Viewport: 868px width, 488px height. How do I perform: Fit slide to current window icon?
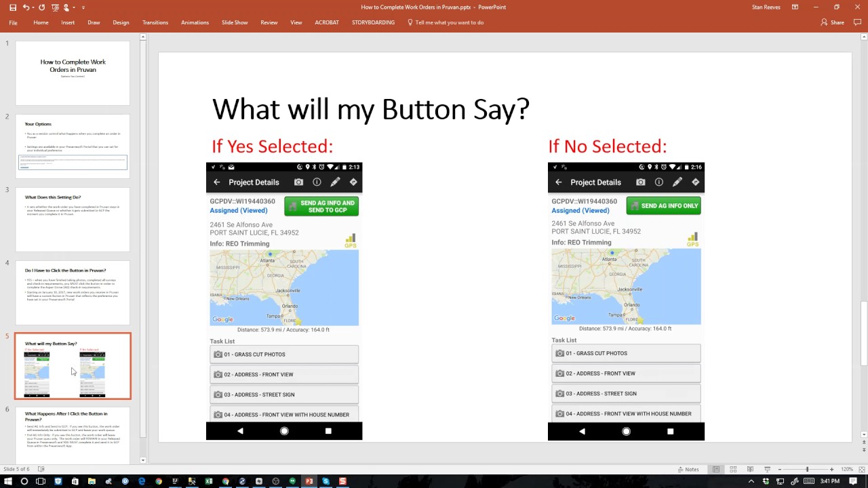tap(861, 469)
